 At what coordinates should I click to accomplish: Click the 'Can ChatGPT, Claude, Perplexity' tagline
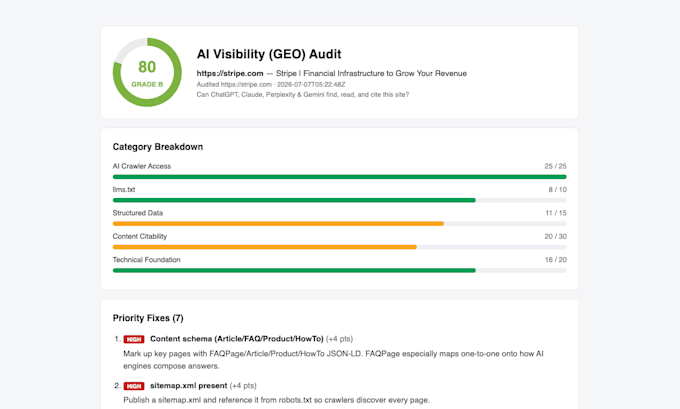(303, 95)
